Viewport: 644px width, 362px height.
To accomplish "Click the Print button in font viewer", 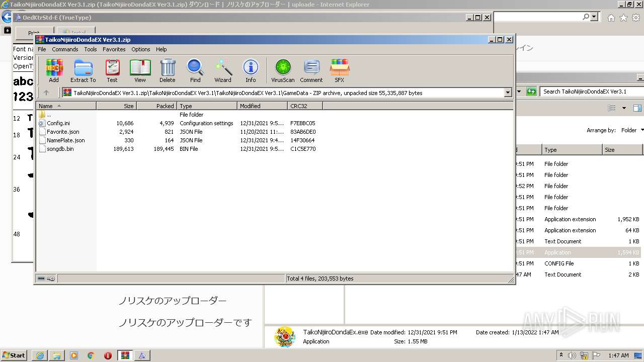I will coord(34,33).
